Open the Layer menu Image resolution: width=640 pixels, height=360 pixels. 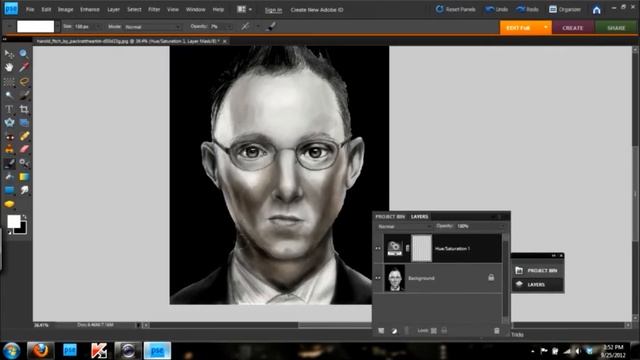113,9
